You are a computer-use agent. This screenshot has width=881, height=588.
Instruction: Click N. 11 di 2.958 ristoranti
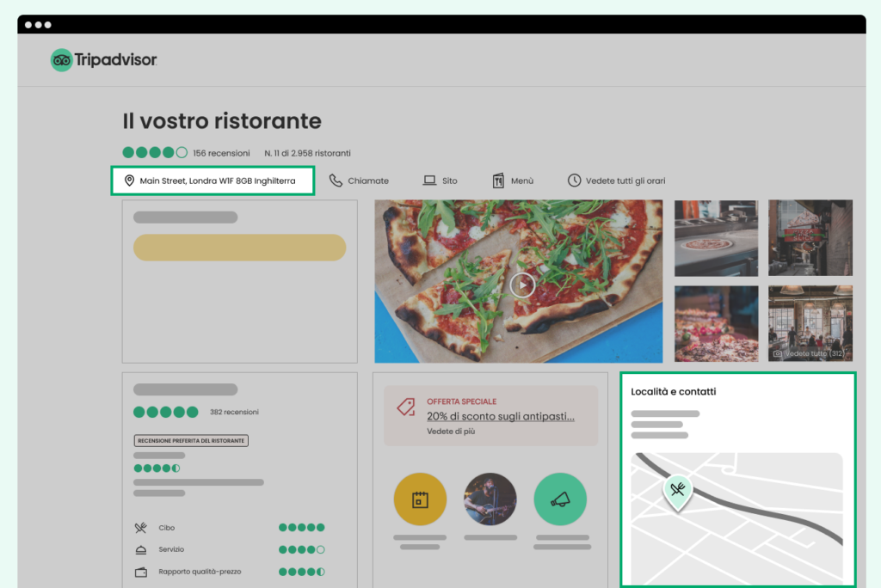click(x=307, y=153)
